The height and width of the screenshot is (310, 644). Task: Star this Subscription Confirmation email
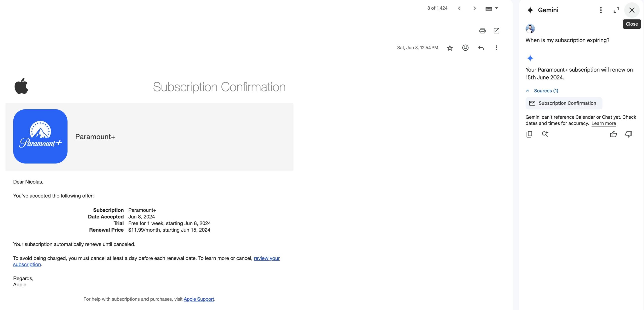coord(450,48)
